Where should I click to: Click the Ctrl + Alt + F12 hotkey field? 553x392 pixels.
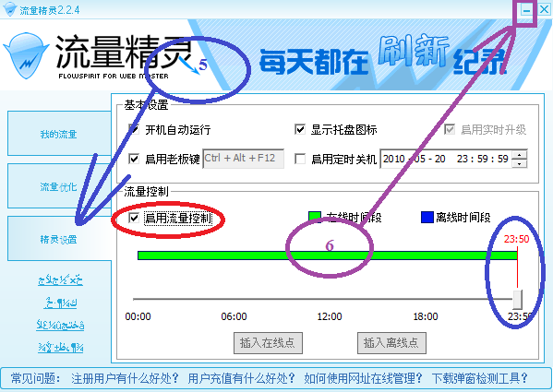tap(244, 159)
